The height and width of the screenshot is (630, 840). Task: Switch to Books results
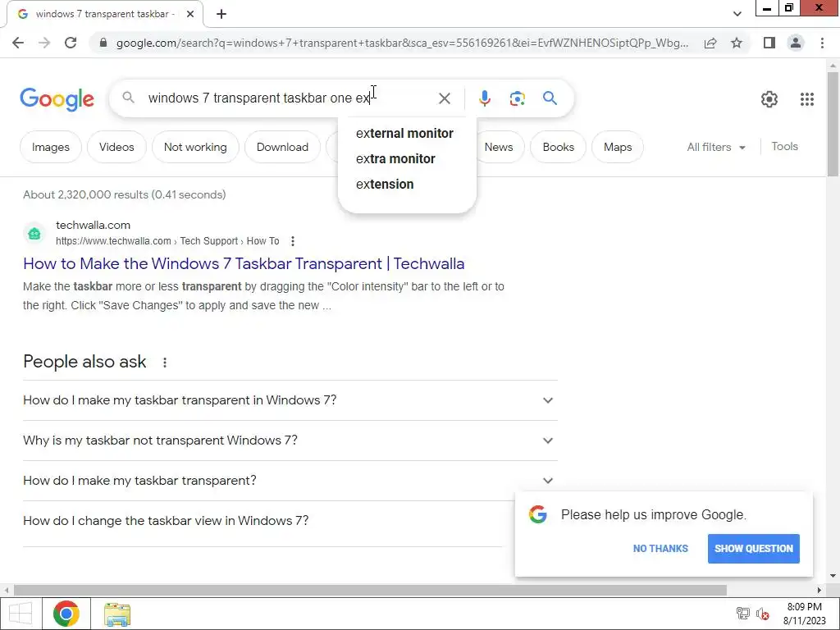click(x=558, y=147)
